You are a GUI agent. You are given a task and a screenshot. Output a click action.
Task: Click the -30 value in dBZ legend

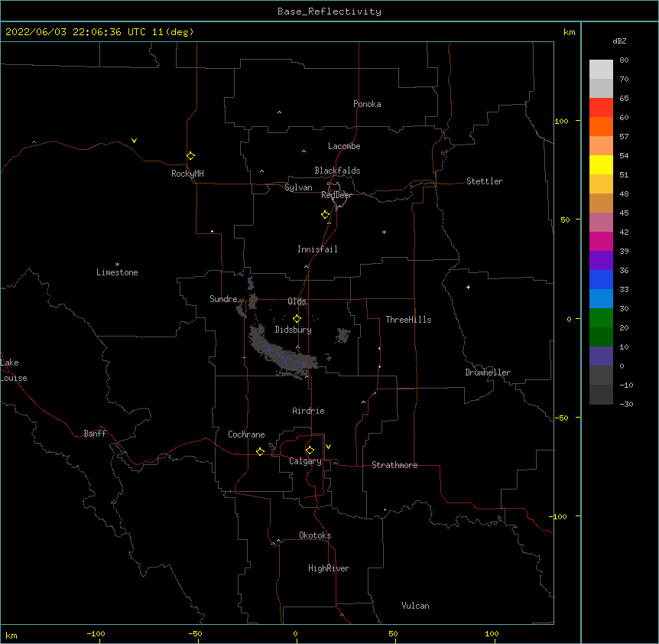(x=626, y=405)
